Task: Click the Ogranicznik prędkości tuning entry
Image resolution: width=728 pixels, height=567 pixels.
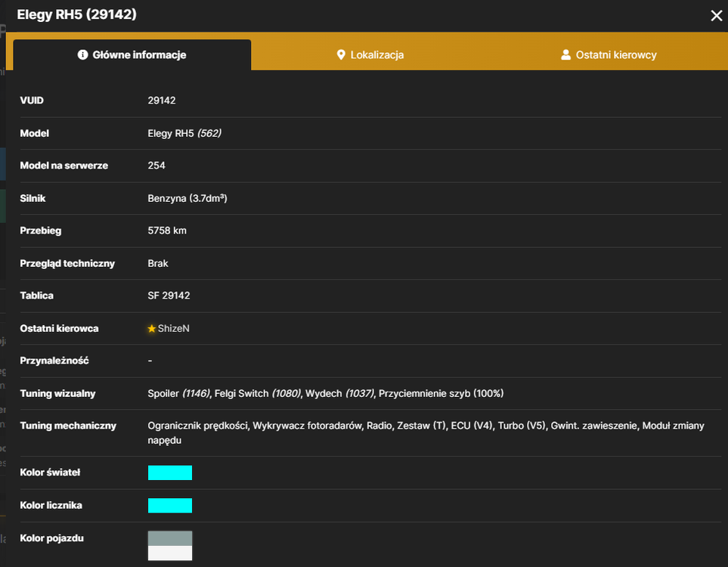Action: (x=198, y=426)
